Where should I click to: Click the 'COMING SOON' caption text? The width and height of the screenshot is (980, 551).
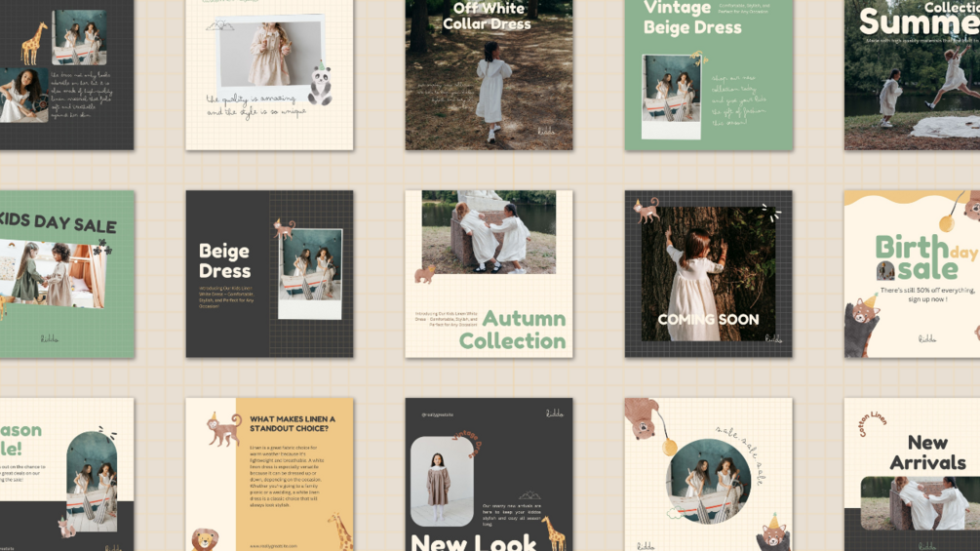tap(708, 319)
